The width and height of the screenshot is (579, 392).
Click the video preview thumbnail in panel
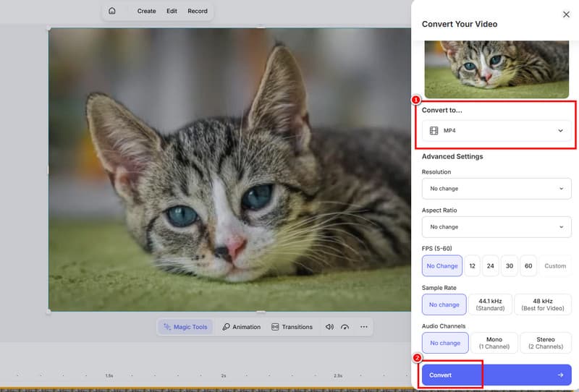click(x=496, y=69)
